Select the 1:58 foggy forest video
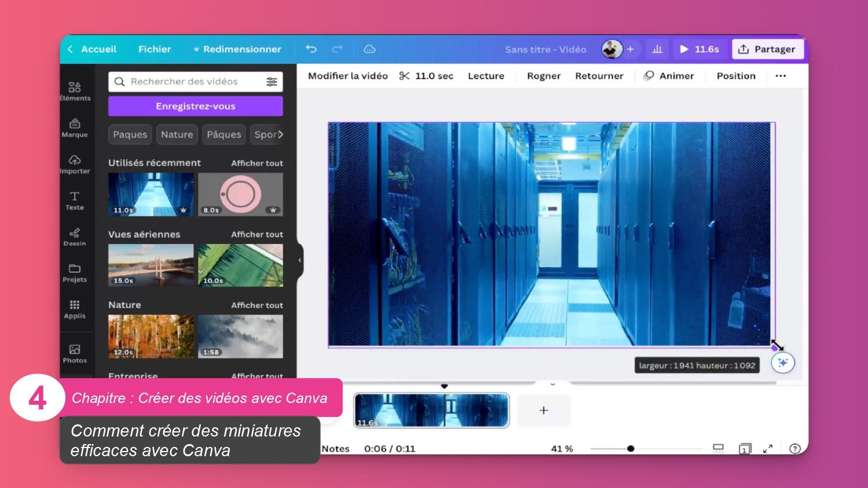Viewport: 868px width, 488px height. tap(241, 337)
